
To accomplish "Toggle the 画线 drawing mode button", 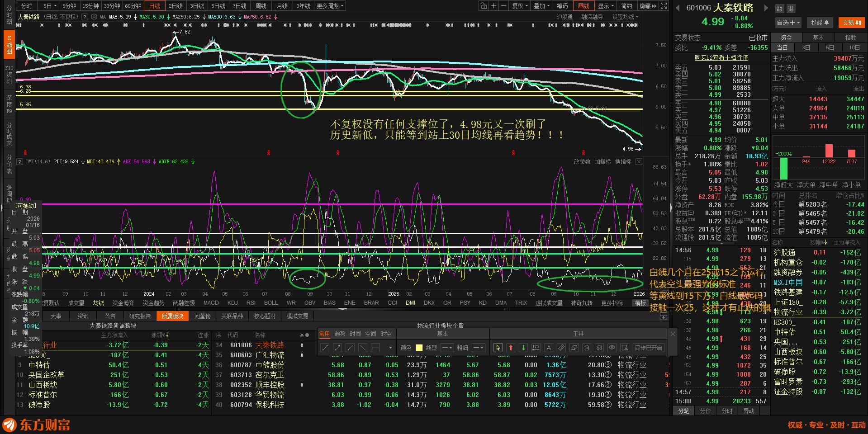I will [583, 6].
